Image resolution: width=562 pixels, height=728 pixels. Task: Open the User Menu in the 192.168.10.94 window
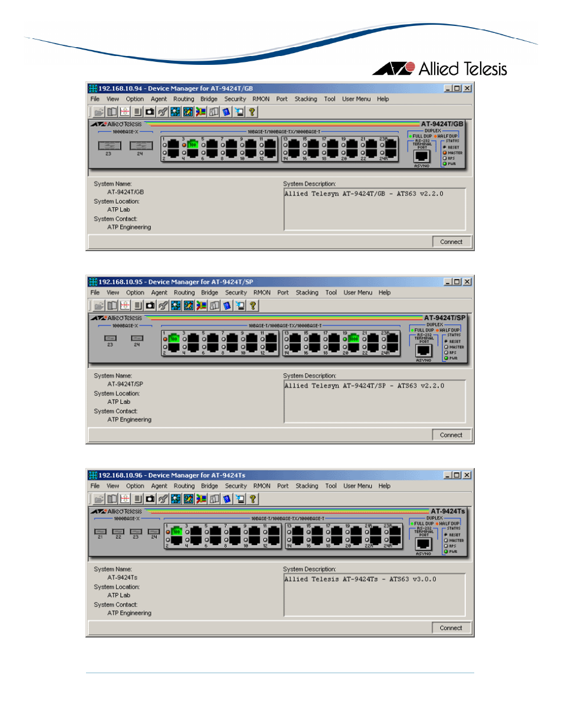click(356, 99)
